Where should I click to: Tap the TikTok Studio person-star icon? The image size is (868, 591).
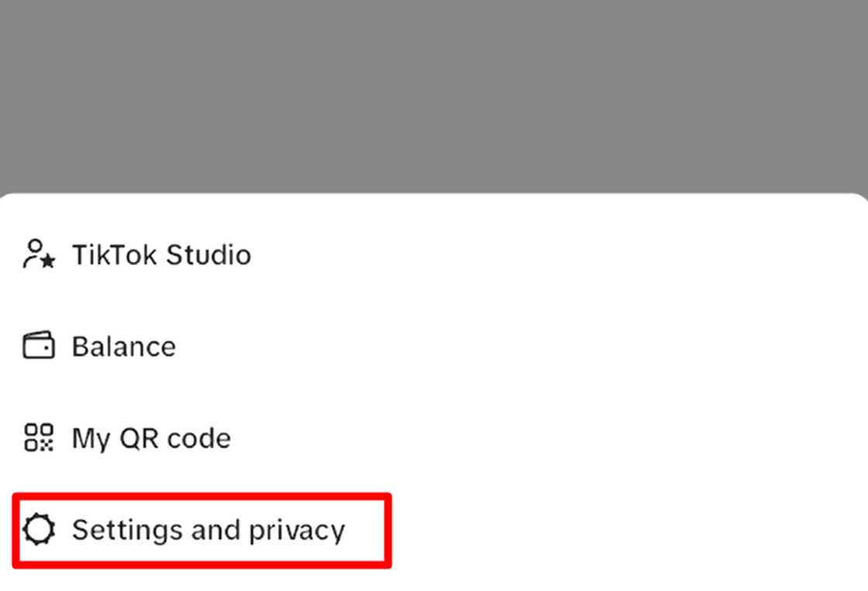point(39,254)
